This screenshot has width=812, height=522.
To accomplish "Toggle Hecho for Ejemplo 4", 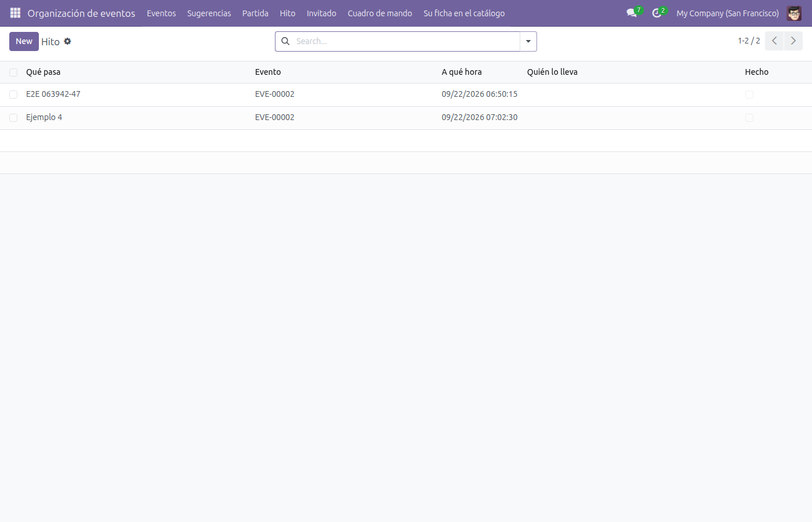I will click(x=749, y=118).
